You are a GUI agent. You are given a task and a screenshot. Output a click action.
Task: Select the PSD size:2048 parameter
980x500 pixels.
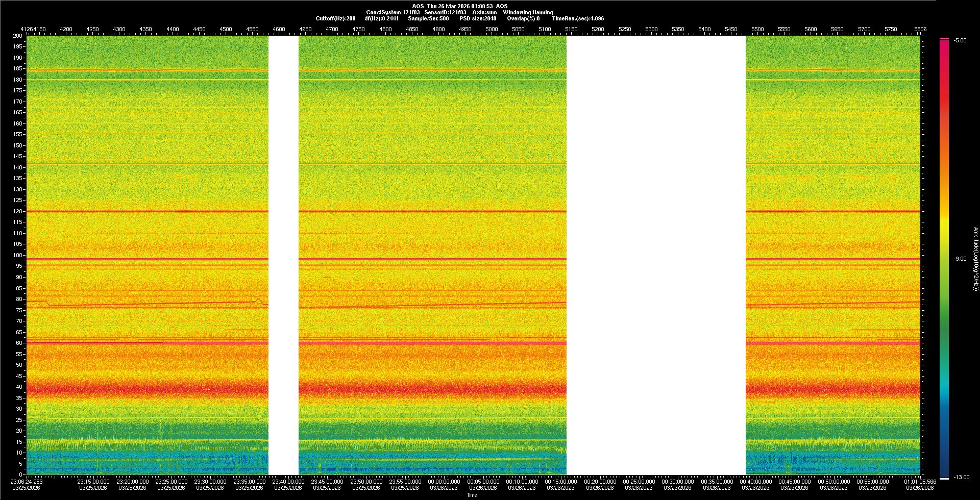[477, 18]
